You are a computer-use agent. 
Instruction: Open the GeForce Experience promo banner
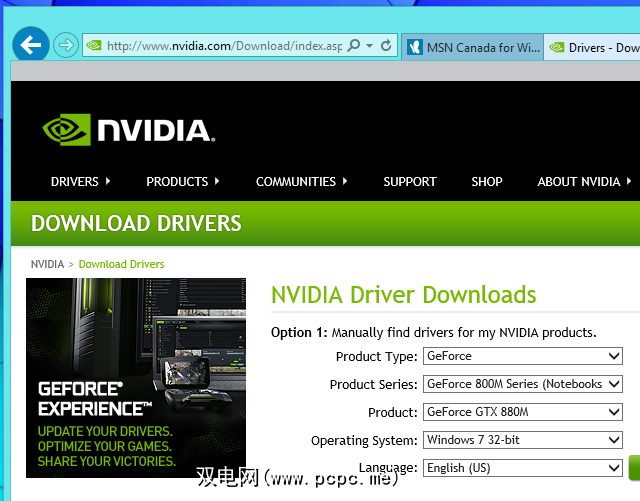point(136,378)
